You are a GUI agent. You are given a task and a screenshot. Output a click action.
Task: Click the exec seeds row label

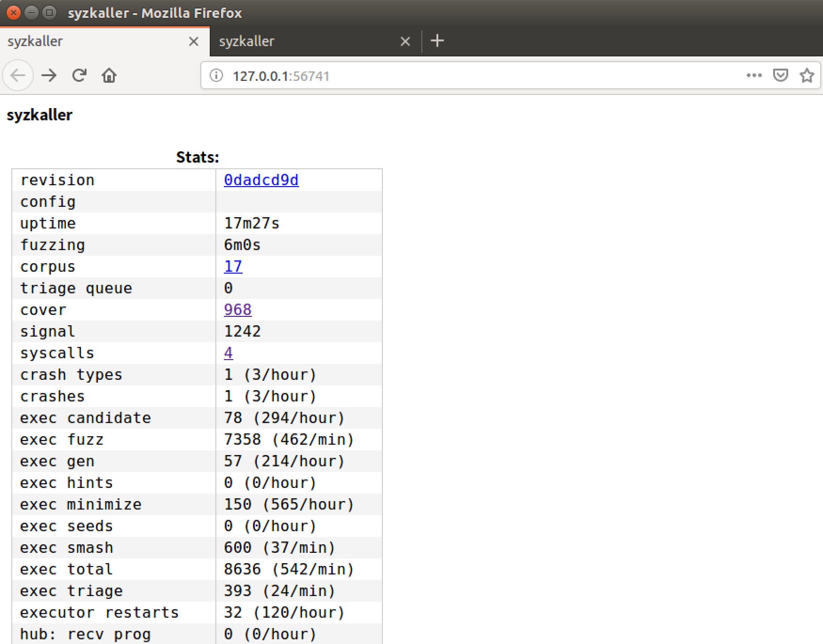(66, 526)
